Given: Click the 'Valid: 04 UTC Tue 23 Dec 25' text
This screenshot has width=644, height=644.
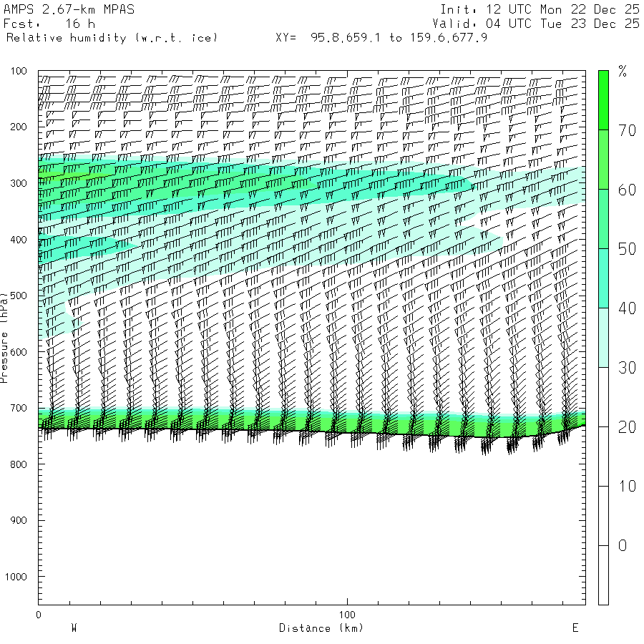Looking at the screenshot, I should [x=536, y=24].
